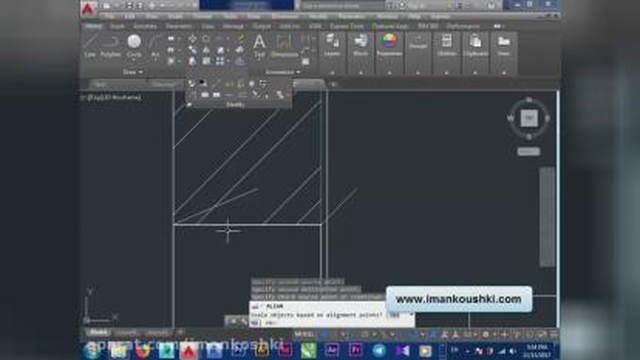Expand the Draw panel dropdown

133,72
